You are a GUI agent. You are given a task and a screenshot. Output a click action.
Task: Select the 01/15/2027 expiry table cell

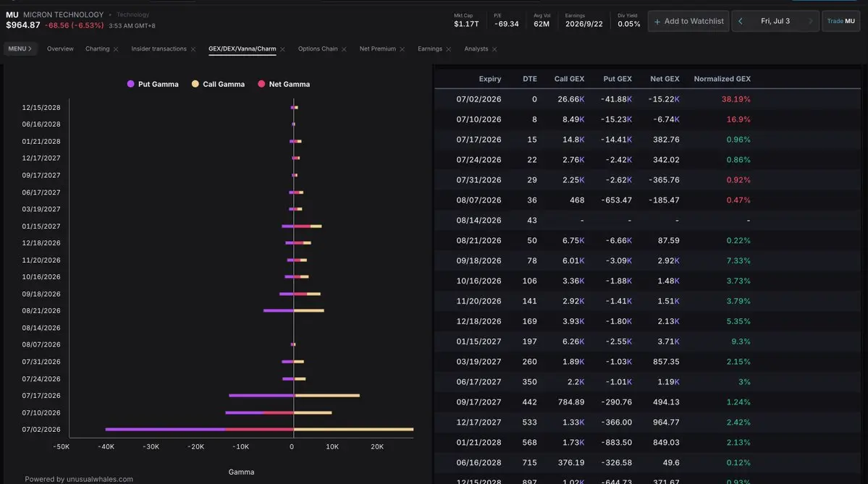pyautogui.click(x=479, y=341)
